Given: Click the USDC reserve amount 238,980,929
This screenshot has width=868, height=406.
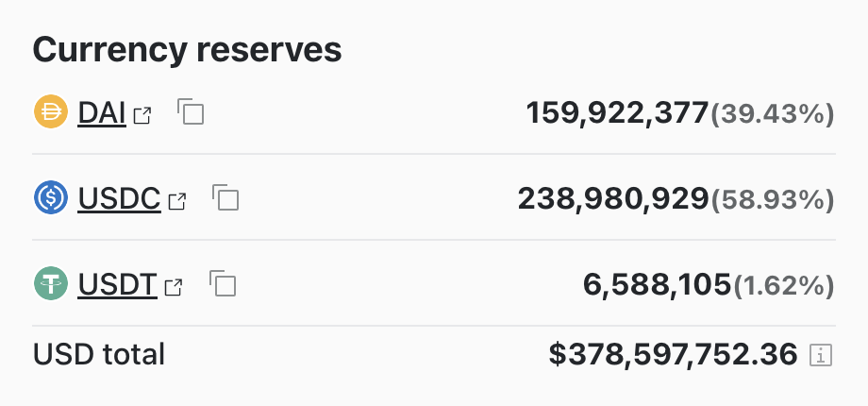Looking at the screenshot, I should pos(612,199).
